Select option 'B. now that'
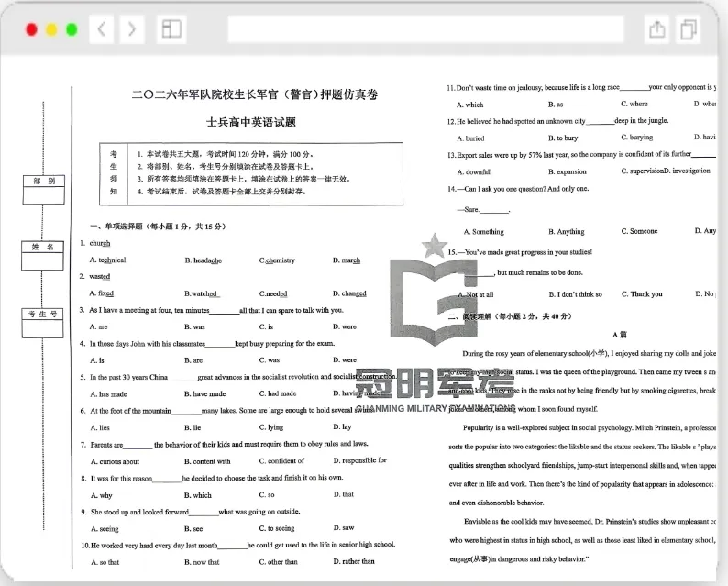 (x=202, y=562)
